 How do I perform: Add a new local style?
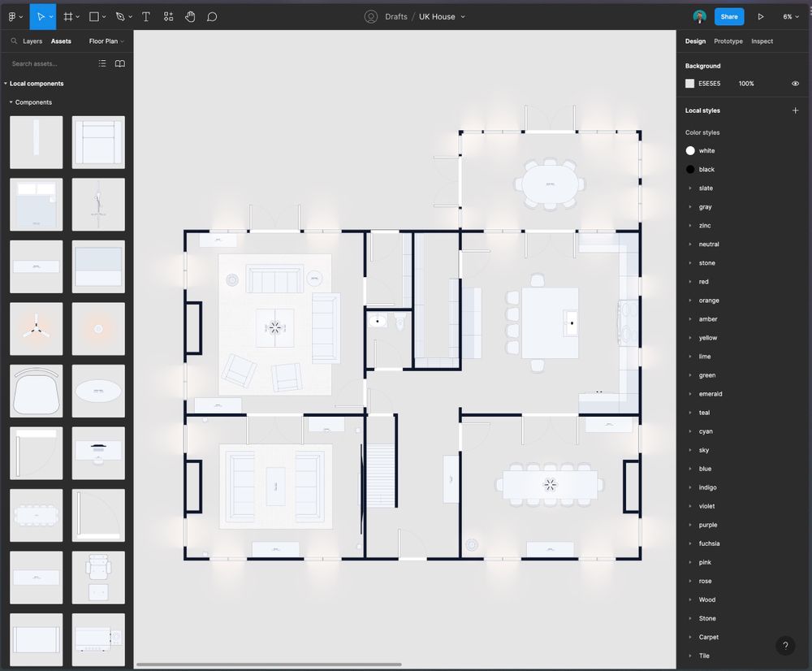coord(796,110)
